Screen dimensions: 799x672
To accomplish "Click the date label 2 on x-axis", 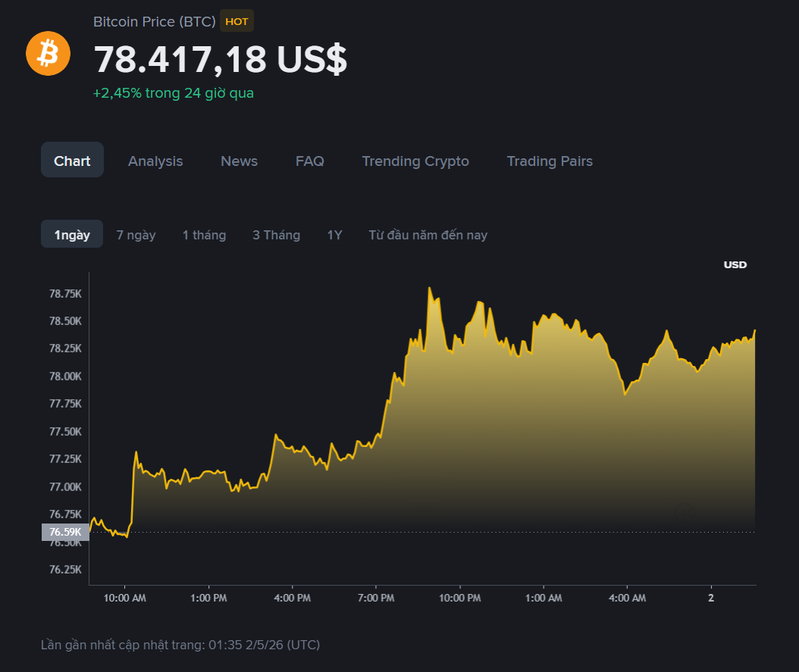I will tap(711, 598).
